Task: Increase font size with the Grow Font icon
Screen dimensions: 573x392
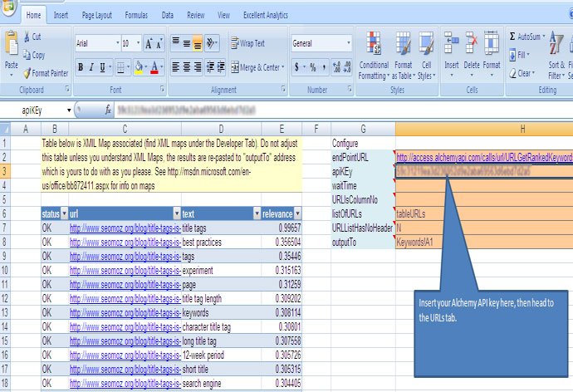Action: point(149,43)
